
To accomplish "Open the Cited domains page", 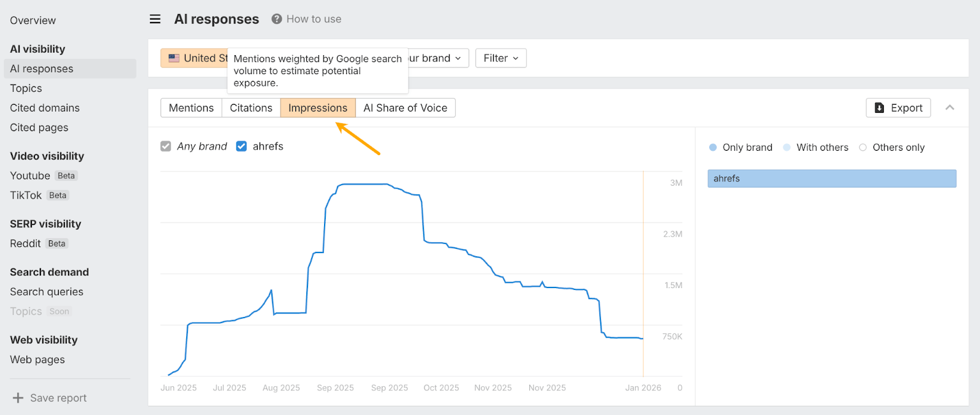I will pos(45,108).
